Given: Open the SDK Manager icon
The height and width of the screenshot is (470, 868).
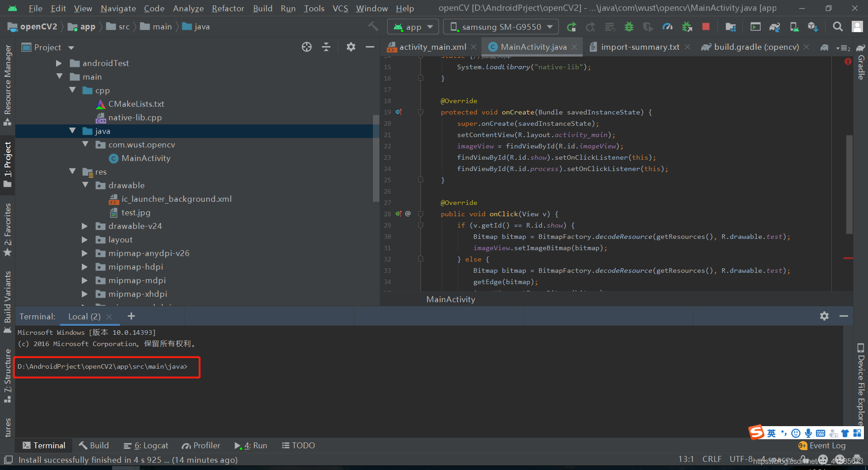Looking at the screenshot, I should [x=813, y=27].
